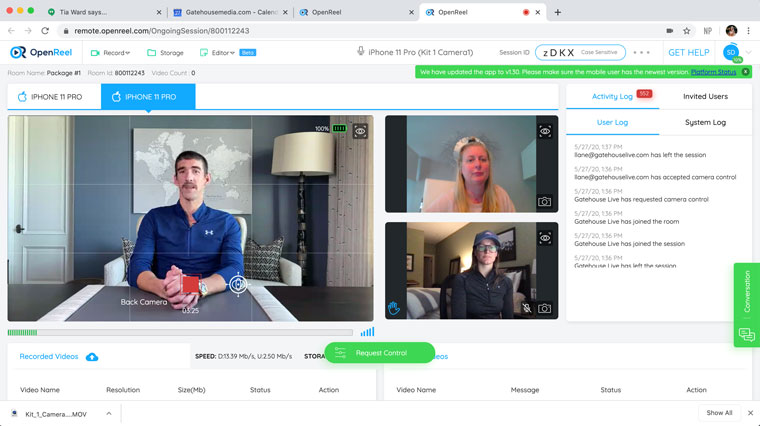The height and width of the screenshot is (426, 760).
Task: Click the battery indicator on main feed
Action: [x=339, y=128]
